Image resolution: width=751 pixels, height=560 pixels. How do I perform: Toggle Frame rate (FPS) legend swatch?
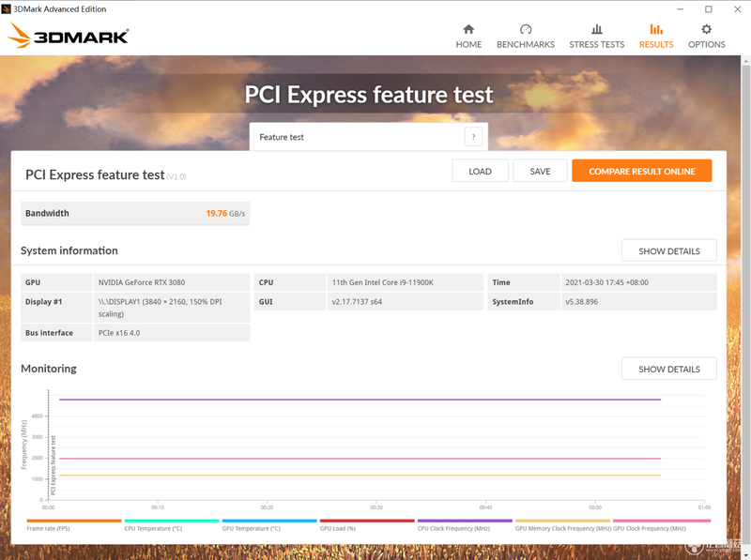74,521
